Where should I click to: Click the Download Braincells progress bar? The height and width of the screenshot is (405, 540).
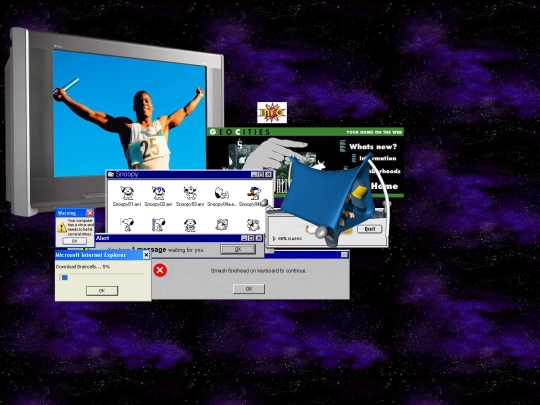click(102, 277)
